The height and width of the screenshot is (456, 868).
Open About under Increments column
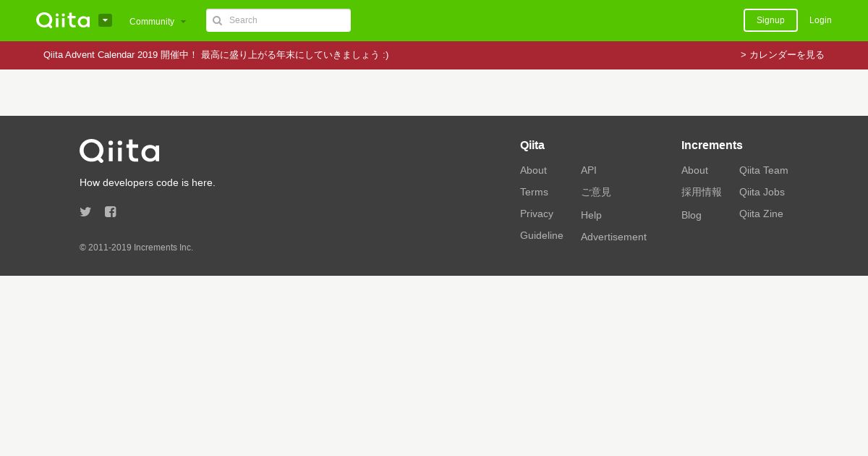point(694,170)
